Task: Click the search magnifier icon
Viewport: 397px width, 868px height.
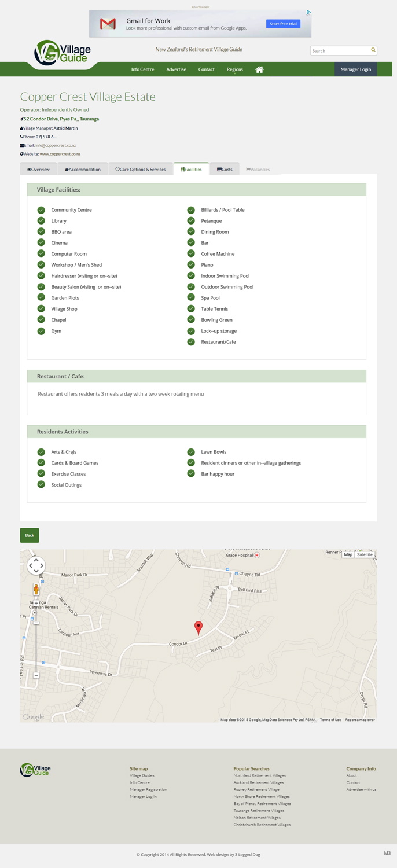Action: pyautogui.click(x=373, y=50)
